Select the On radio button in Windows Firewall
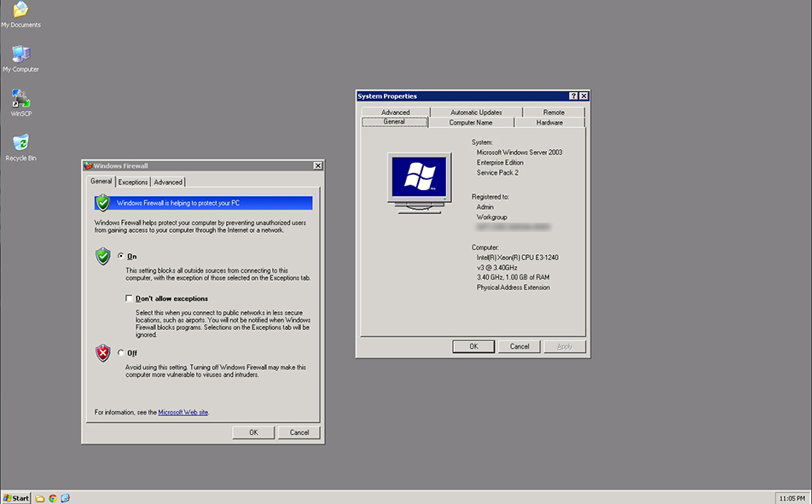 coord(120,256)
